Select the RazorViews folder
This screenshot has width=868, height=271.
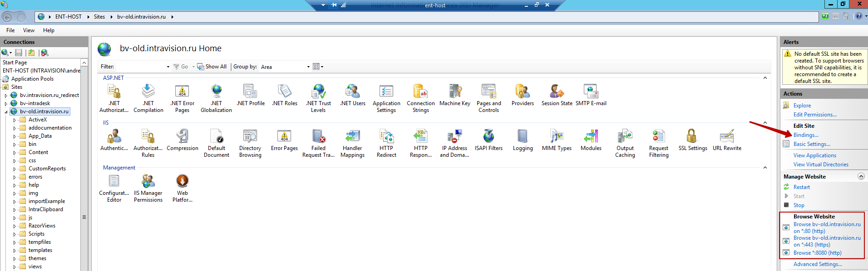pos(42,226)
